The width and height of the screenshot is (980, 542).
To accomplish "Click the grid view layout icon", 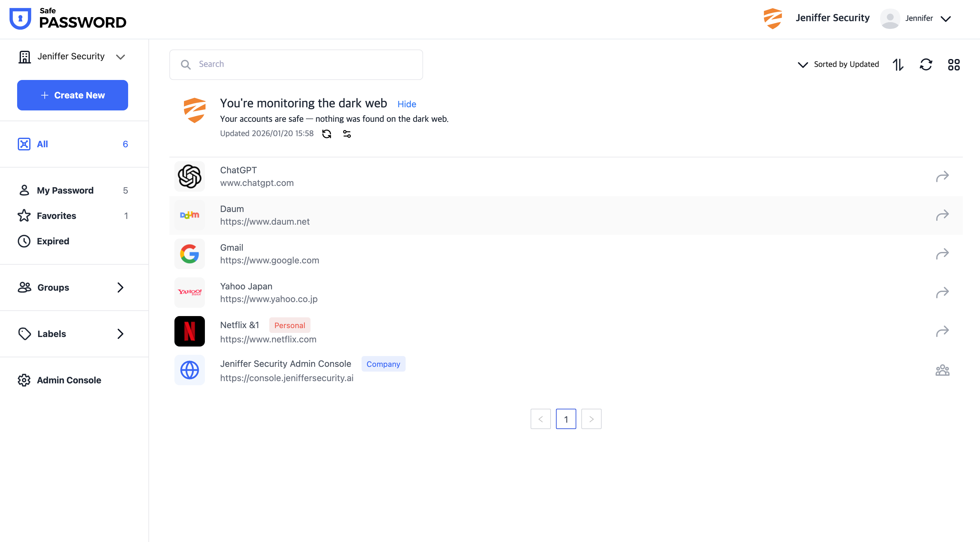I will pyautogui.click(x=953, y=64).
